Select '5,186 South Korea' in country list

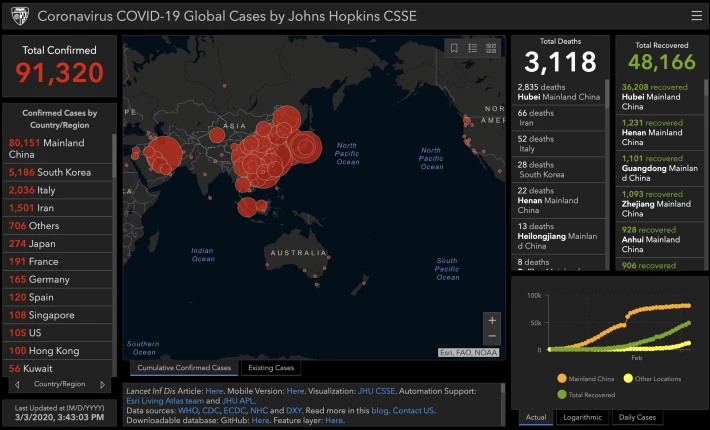58,172
